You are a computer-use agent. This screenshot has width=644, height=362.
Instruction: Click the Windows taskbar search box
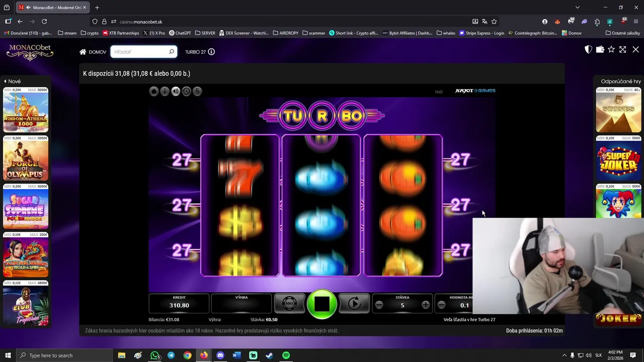pyautogui.click(x=64, y=355)
